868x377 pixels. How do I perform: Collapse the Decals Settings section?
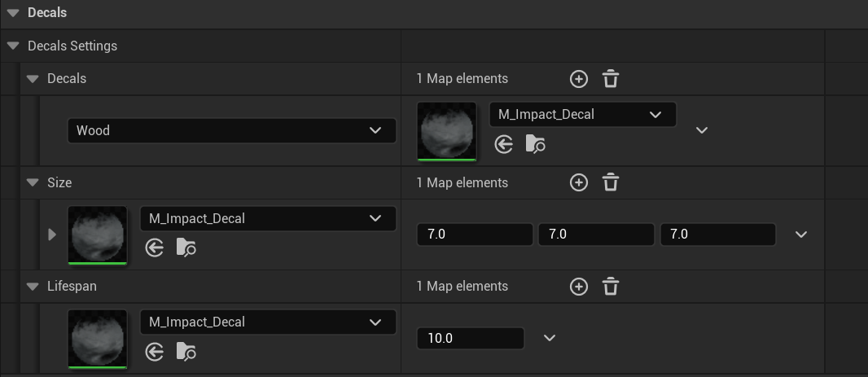click(x=12, y=46)
